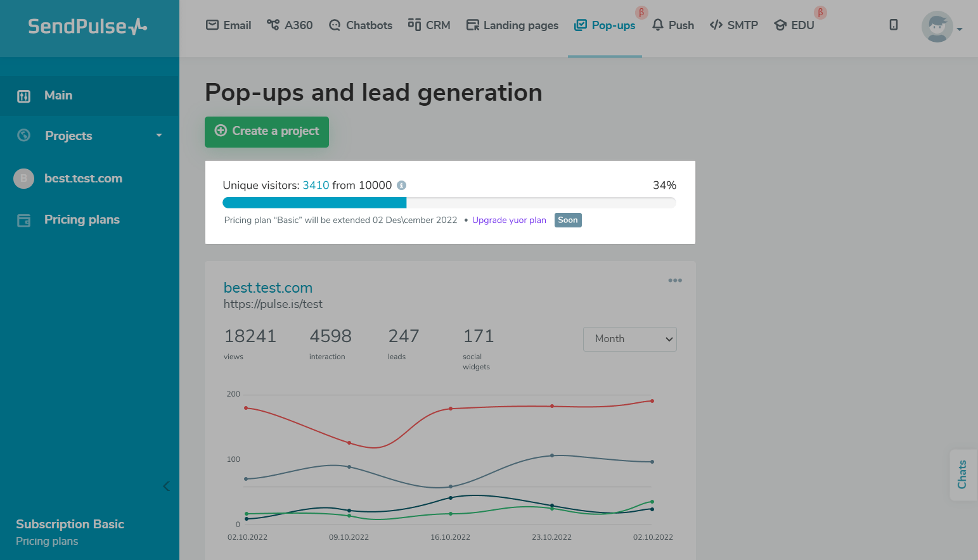Click the SendPulse logo

tap(87, 26)
